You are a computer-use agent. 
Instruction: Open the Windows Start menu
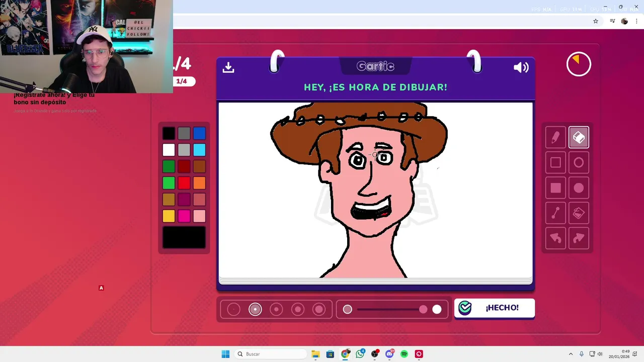point(225,354)
